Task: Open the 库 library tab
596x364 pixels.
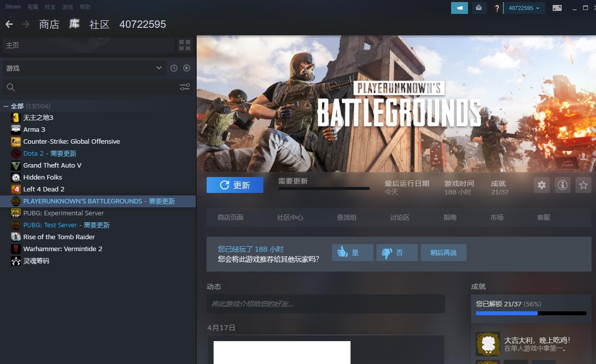Action: (x=74, y=24)
